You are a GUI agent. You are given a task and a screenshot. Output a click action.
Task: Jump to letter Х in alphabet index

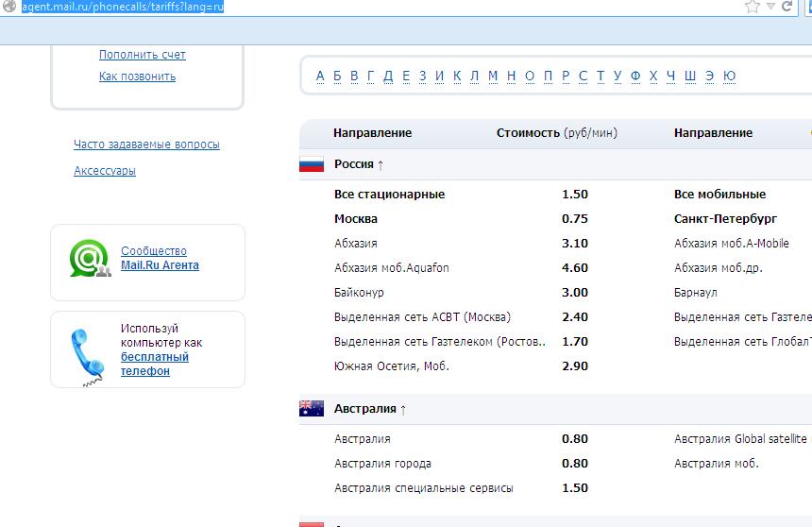pyautogui.click(x=653, y=76)
